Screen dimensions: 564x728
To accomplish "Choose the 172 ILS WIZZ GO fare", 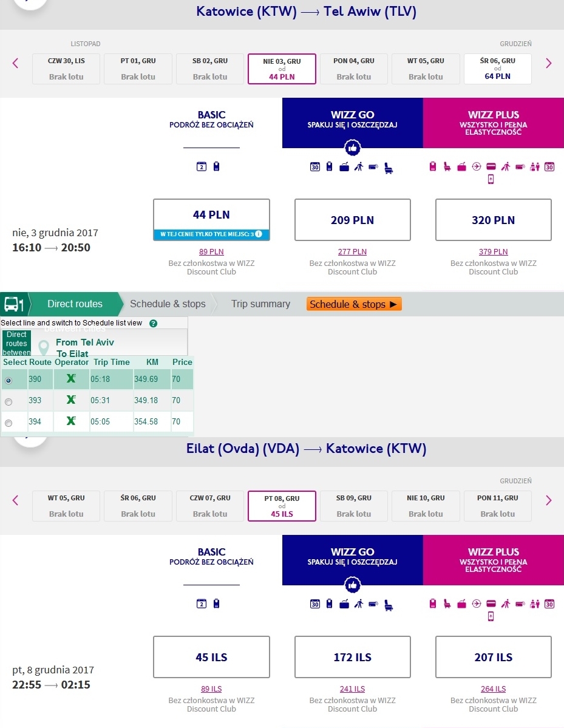I will click(x=352, y=657).
